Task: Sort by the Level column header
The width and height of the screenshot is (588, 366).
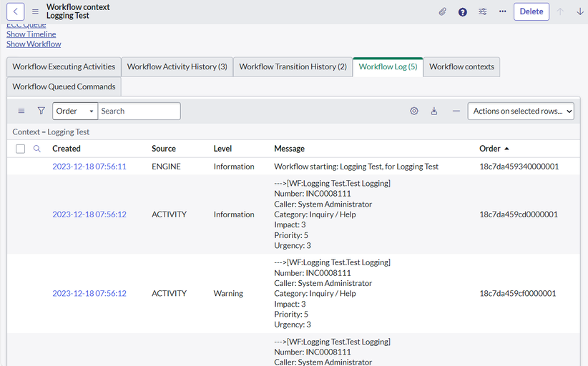Action: 222,149
